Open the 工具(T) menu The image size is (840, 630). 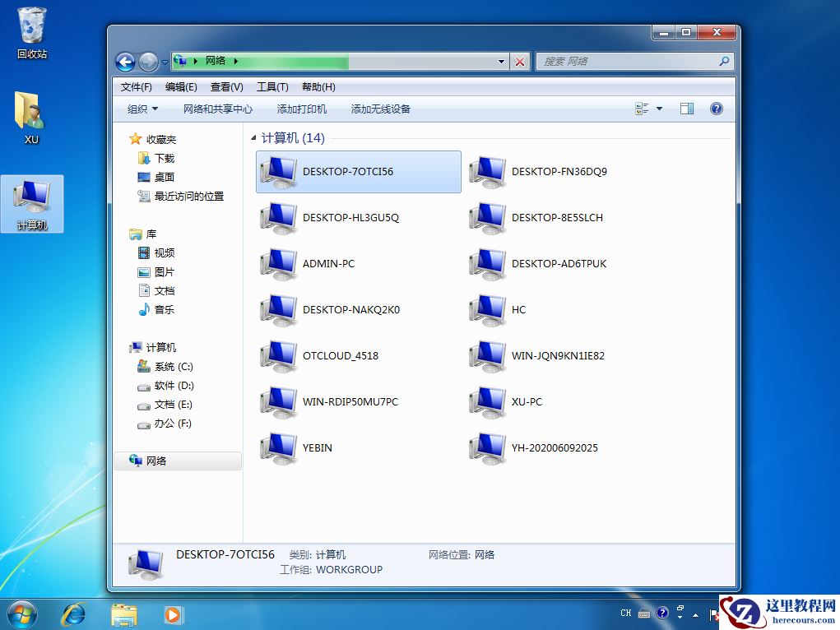272,87
